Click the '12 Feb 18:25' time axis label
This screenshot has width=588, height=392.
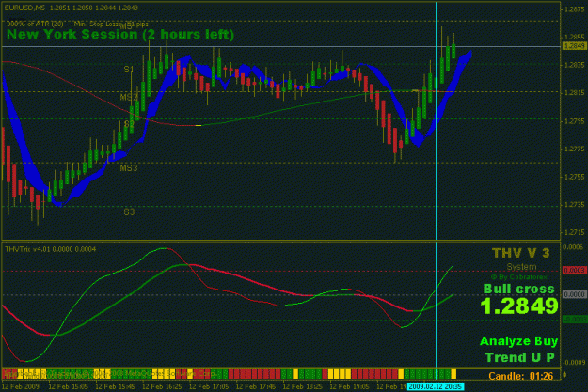303,386
